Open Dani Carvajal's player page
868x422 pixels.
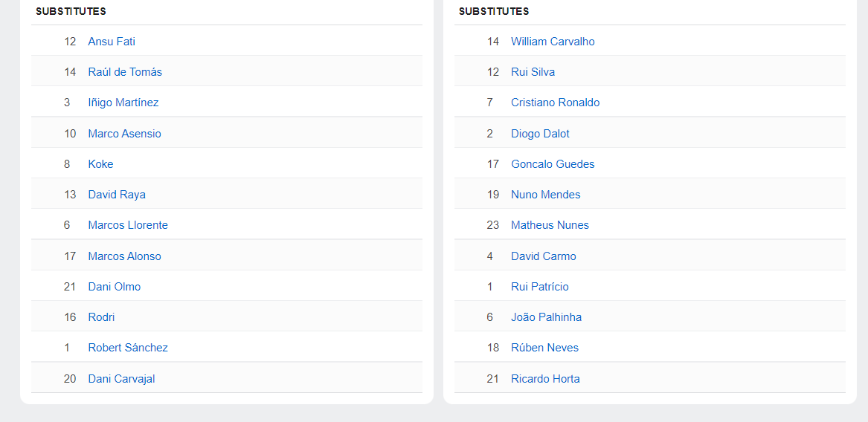pos(121,379)
